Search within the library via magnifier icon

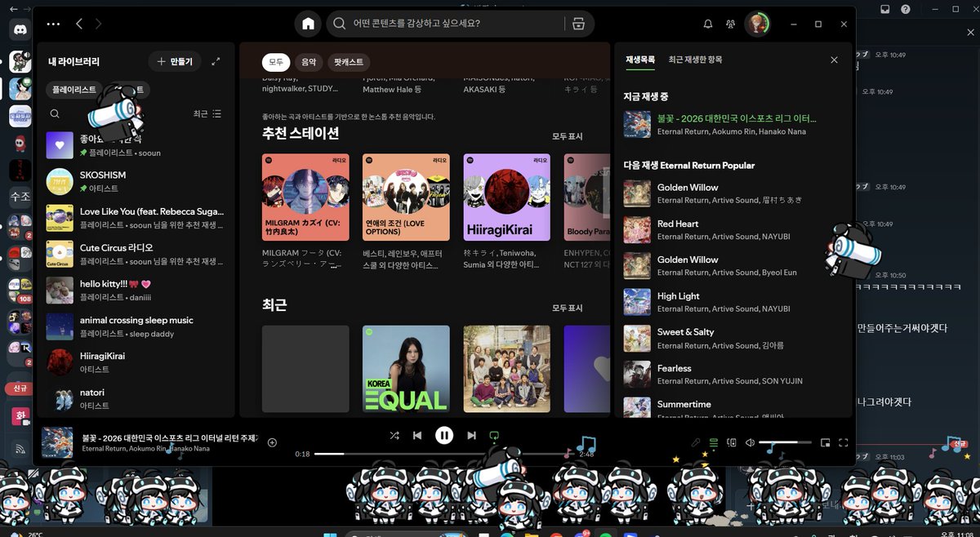tap(55, 114)
